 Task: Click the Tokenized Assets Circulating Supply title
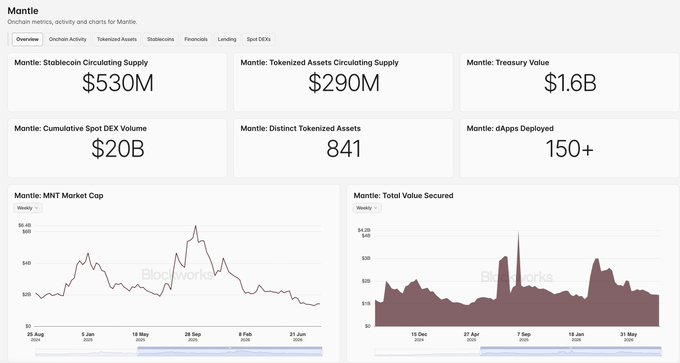coord(320,62)
